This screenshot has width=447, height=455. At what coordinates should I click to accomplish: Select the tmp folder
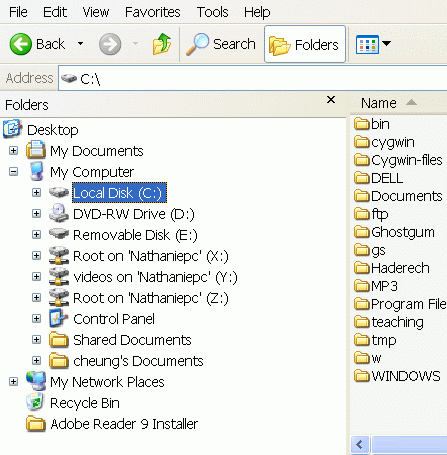(375, 340)
